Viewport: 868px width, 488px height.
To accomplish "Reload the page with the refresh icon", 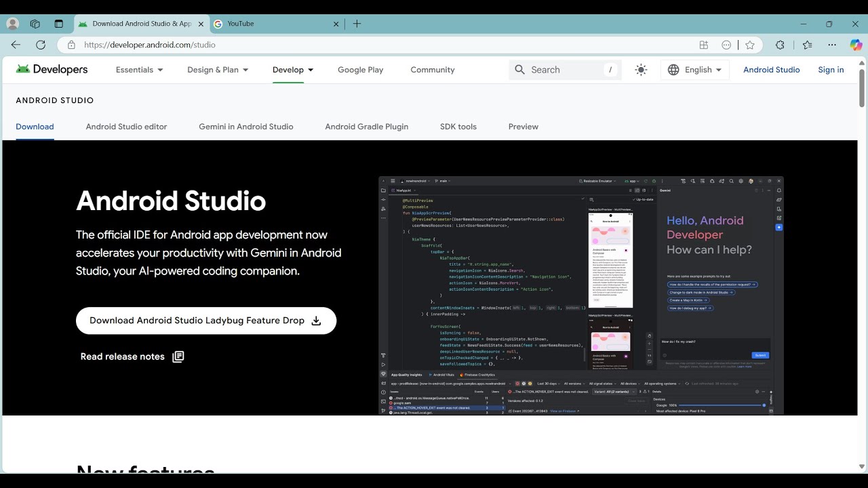I will pos(41,45).
